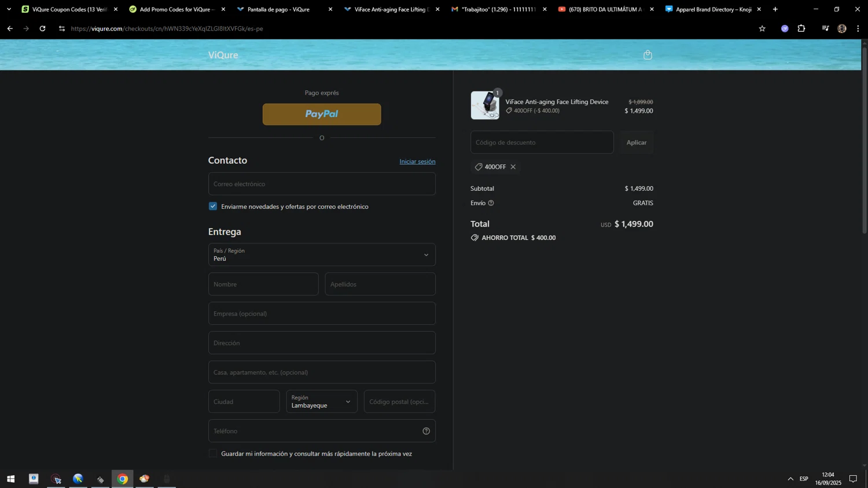Open the extension icon next to bookmark star
The image size is (868, 488).
(785, 28)
